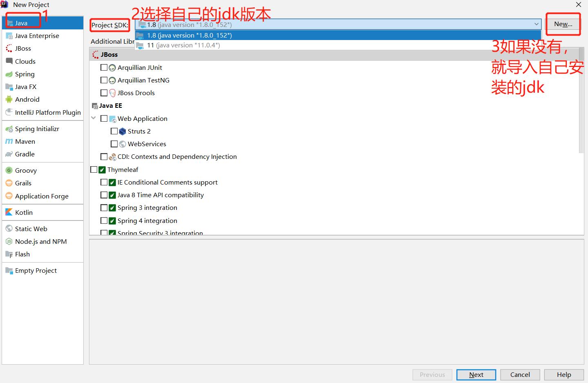Click the Spring Initializr icon
The width and height of the screenshot is (588, 383).
click(9, 129)
